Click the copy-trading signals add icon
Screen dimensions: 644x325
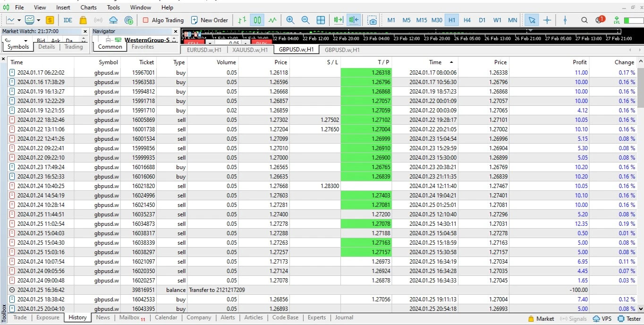128,20
